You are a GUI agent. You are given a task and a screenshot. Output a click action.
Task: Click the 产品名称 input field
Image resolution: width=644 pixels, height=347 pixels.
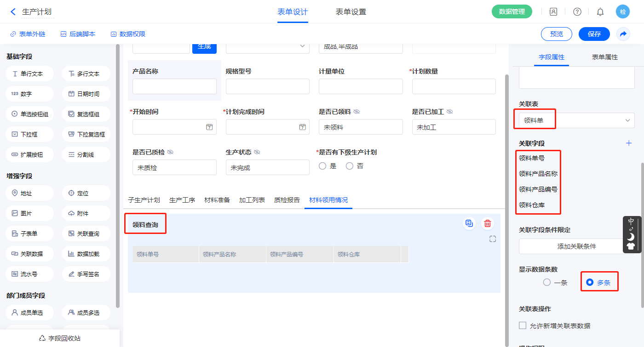click(x=174, y=86)
